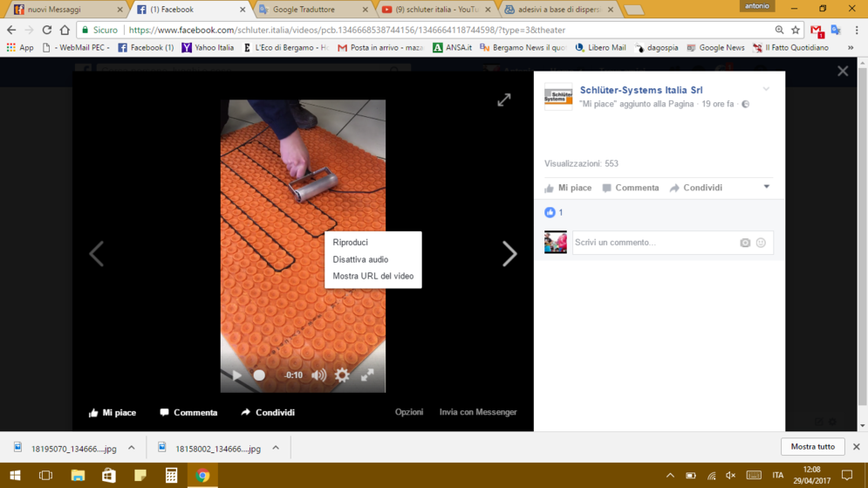Close the theater view with X
The width and height of the screenshot is (868, 488).
coord(843,71)
